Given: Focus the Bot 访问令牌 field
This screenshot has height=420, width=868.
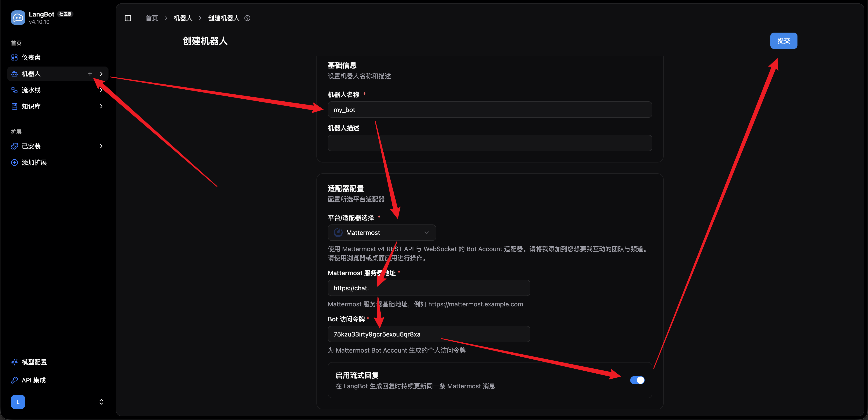Looking at the screenshot, I should tap(429, 334).
